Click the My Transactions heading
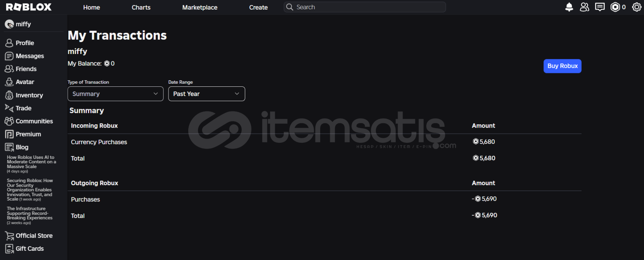 point(117,35)
